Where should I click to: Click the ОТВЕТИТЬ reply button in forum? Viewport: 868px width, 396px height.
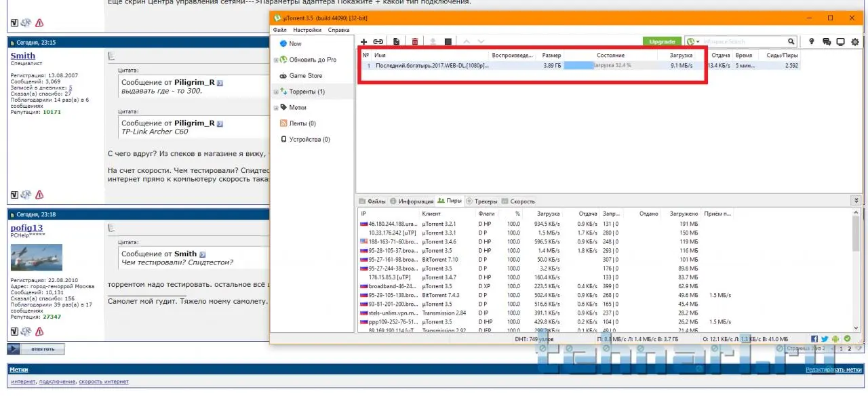point(36,349)
